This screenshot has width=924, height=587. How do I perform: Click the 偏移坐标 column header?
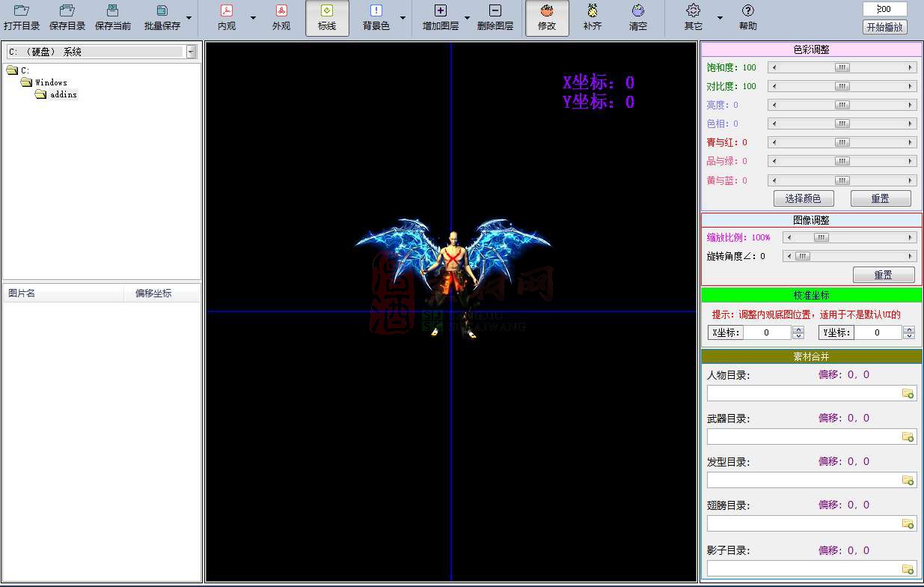pos(162,293)
